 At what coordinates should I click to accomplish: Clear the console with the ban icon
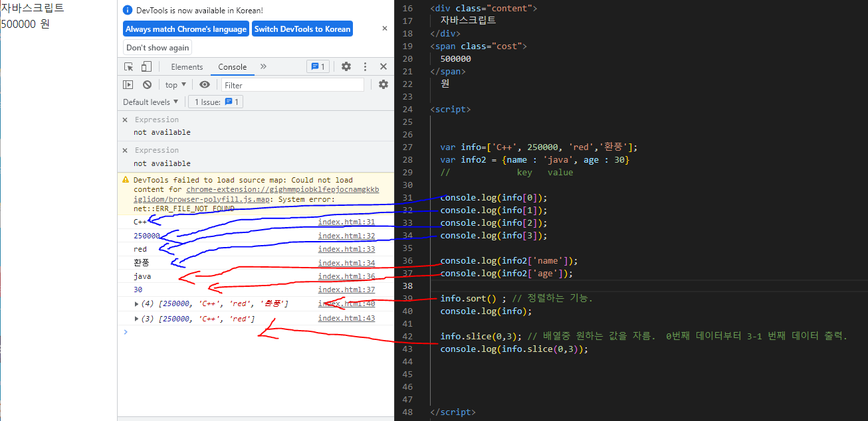[147, 84]
